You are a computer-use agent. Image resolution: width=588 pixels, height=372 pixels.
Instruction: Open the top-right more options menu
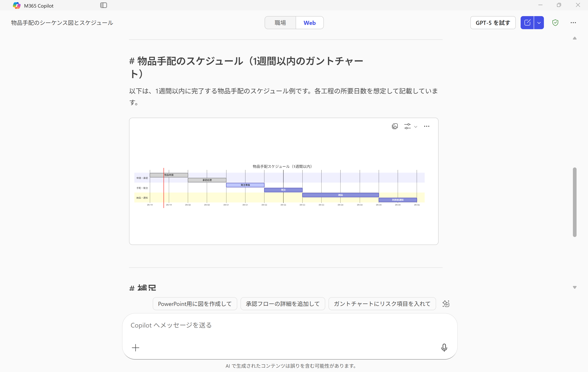(x=573, y=22)
